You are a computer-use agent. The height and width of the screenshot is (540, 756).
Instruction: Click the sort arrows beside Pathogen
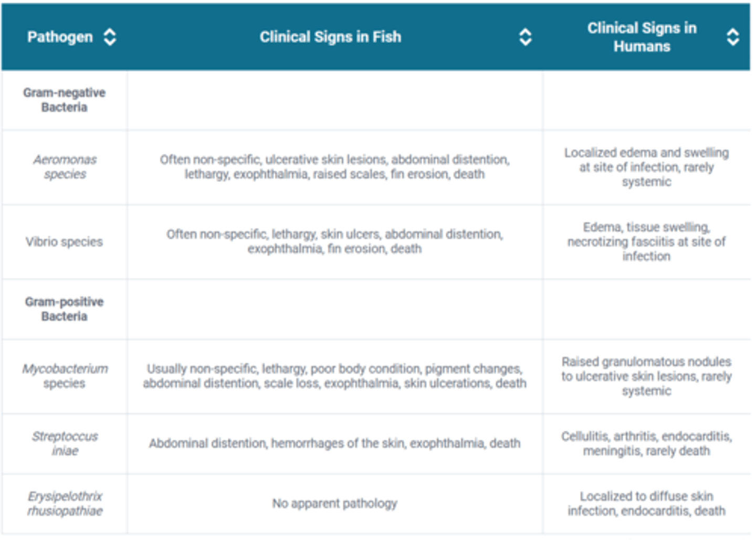(x=110, y=37)
